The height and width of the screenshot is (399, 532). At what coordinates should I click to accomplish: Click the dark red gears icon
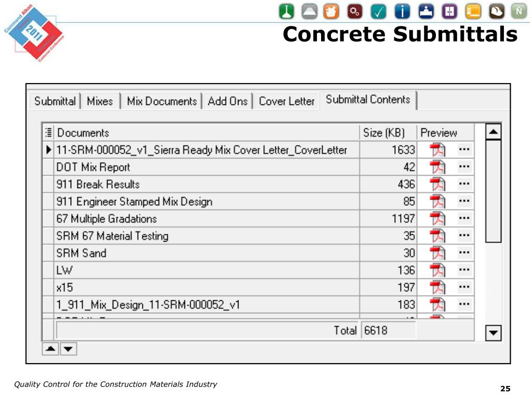pyautogui.click(x=355, y=11)
